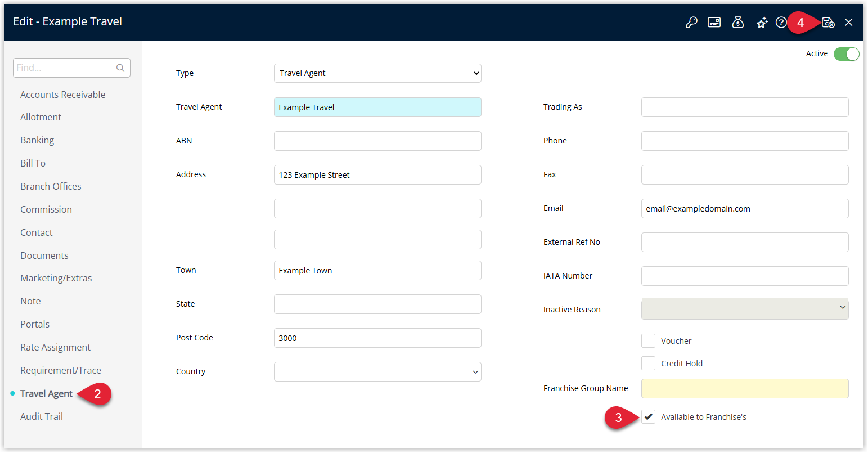Click the key icon in header
This screenshot has width=868, height=453.
click(x=691, y=23)
